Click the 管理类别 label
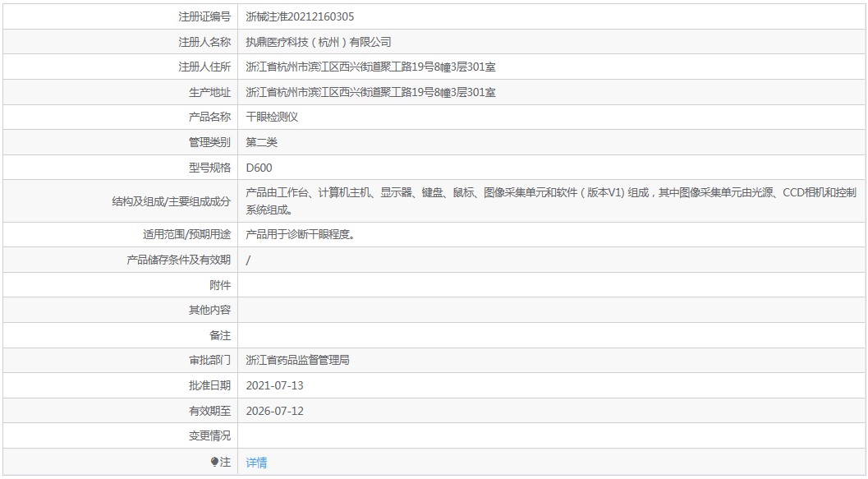The height and width of the screenshot is (479, 868). tap(209, 142)
